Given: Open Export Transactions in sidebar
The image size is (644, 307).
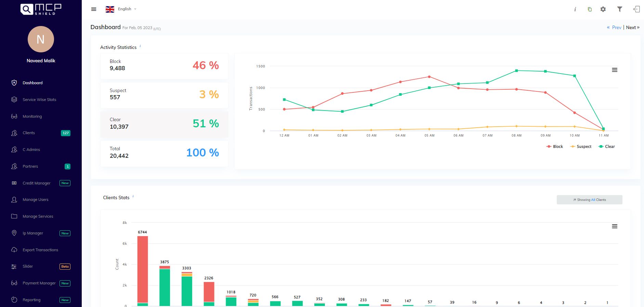Looking at the screenshot, I should pyautogui.click(x=41, y=250).
